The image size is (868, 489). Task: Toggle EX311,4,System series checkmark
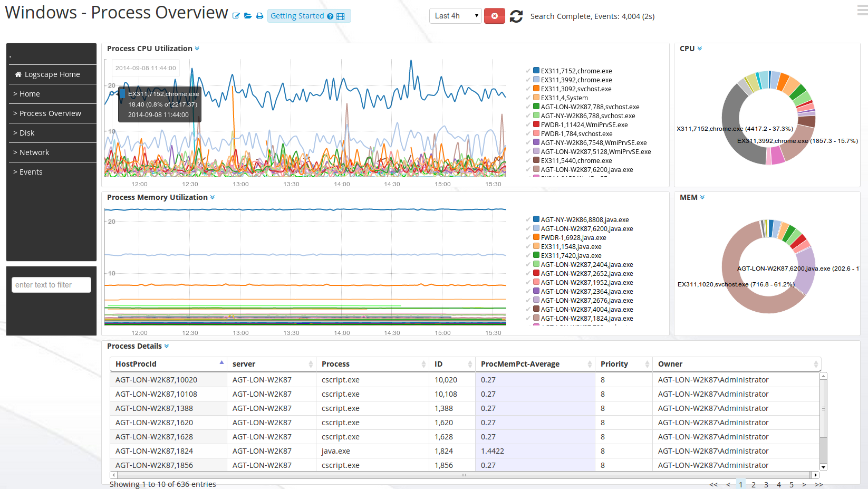point(528,98)
